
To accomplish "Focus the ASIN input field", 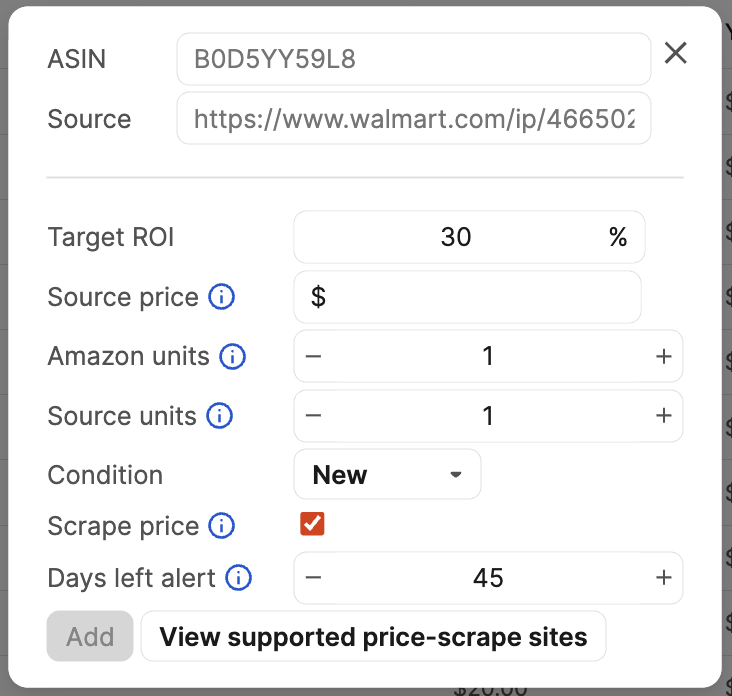I will [414, 59].
